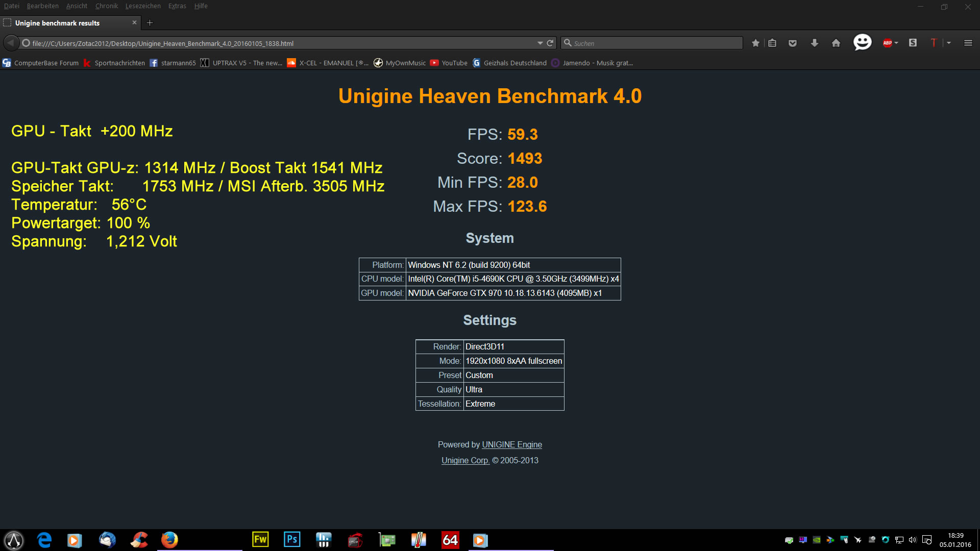The width and height of the screenshot is (980, 551).
Task: Click the S extension icon in toolbar
Action: [x=913, y=43]
